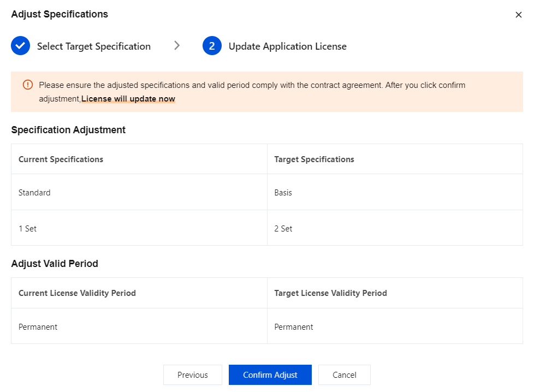Click the 1 Set cell
Image resolution: width=534 pixels, height=392 pixels.
(x=27, y=229)
